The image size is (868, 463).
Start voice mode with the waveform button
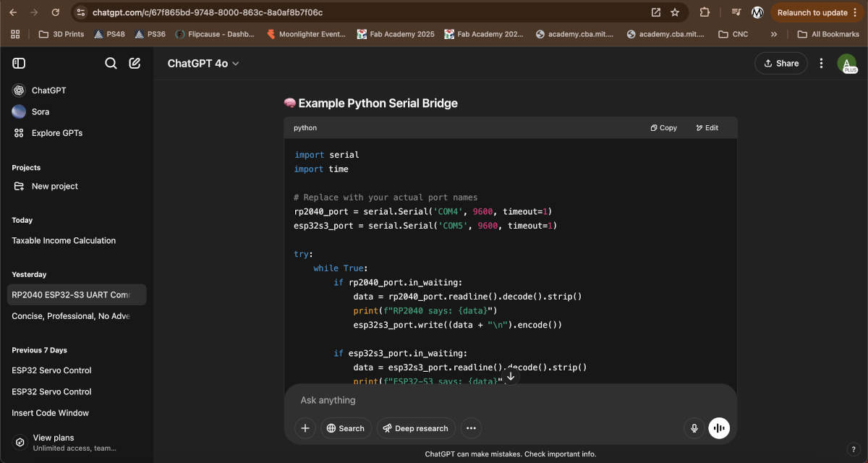719,428
